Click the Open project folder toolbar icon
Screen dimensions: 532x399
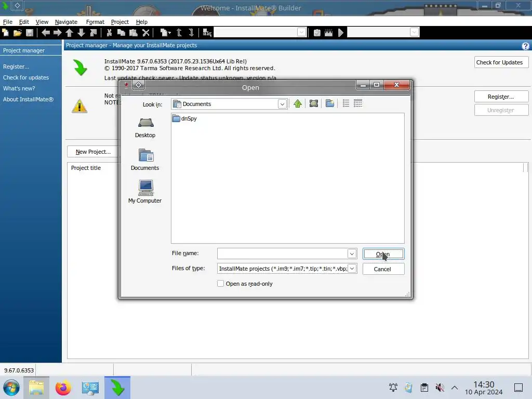[x=18, y=33]
